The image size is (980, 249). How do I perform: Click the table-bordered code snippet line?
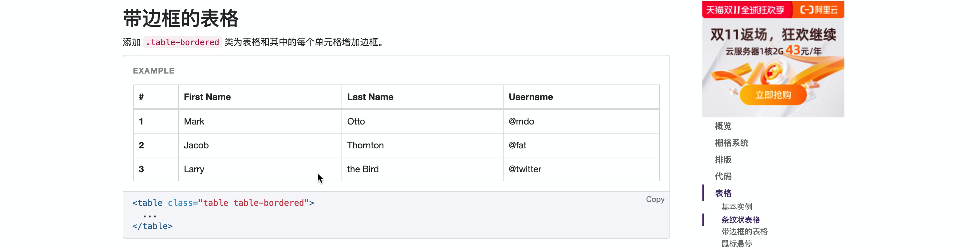(x=223, y=203)
